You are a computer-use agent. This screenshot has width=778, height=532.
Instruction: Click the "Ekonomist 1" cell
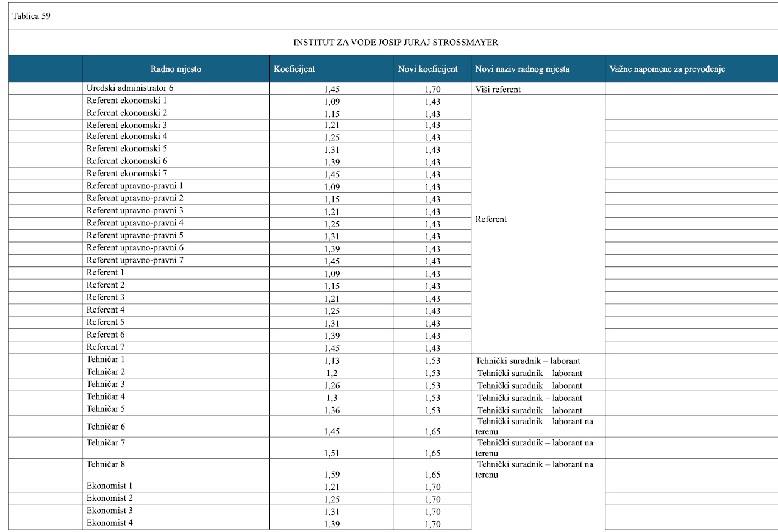click(110, 486)
